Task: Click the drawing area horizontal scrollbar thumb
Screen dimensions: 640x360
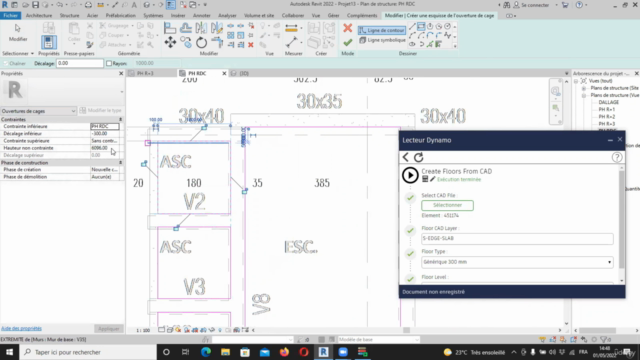Action: point(406,330)
